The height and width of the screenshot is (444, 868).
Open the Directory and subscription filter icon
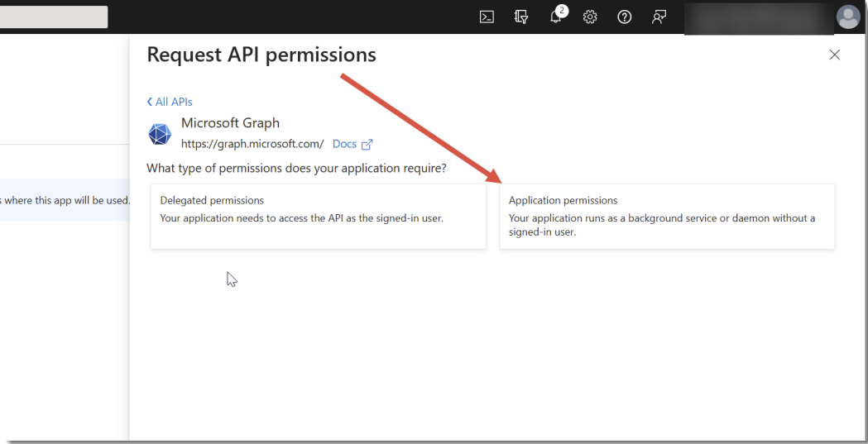[521, 17]
